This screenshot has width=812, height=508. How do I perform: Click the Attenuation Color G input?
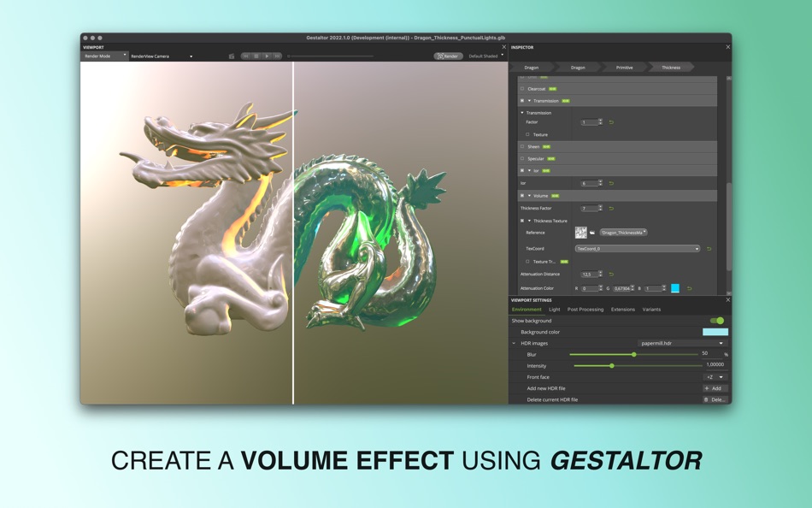[621, 288]
